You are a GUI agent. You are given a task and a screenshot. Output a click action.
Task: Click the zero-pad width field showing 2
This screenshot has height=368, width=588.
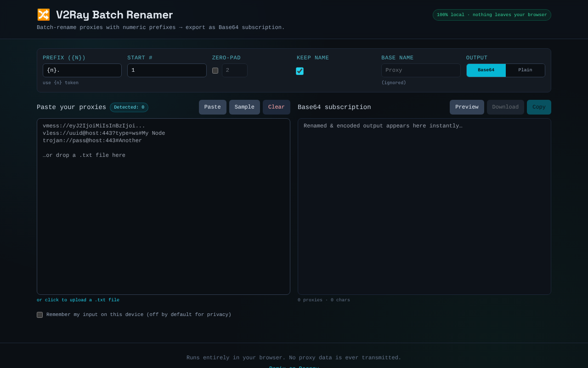pyautogui.click(x=235, y=70)
